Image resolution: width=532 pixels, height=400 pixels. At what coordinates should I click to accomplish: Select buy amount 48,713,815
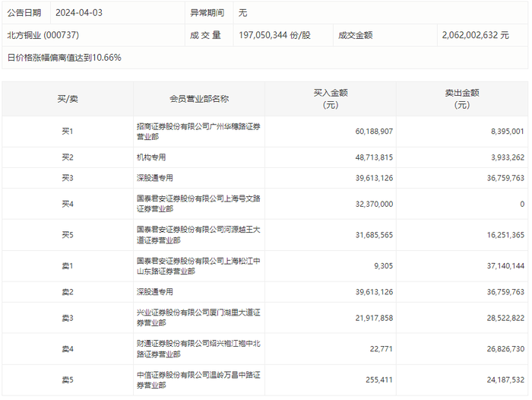374,157
